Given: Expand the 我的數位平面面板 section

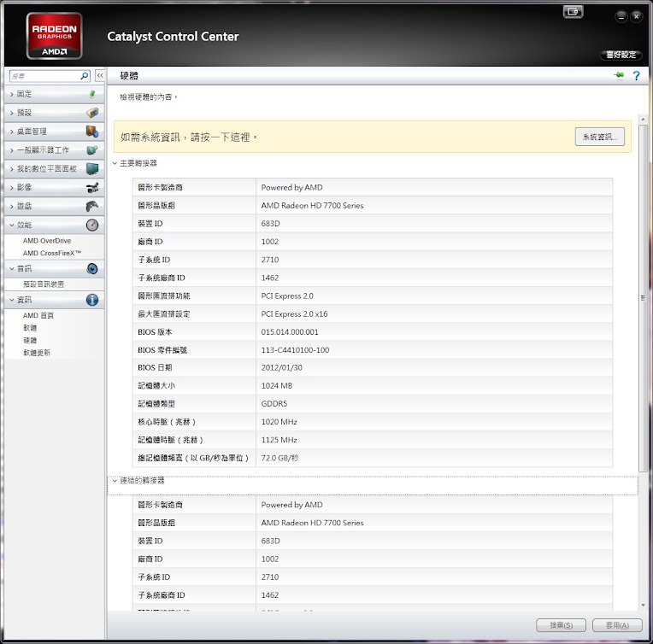Looking at the screenshot, I should click(12, 169).
